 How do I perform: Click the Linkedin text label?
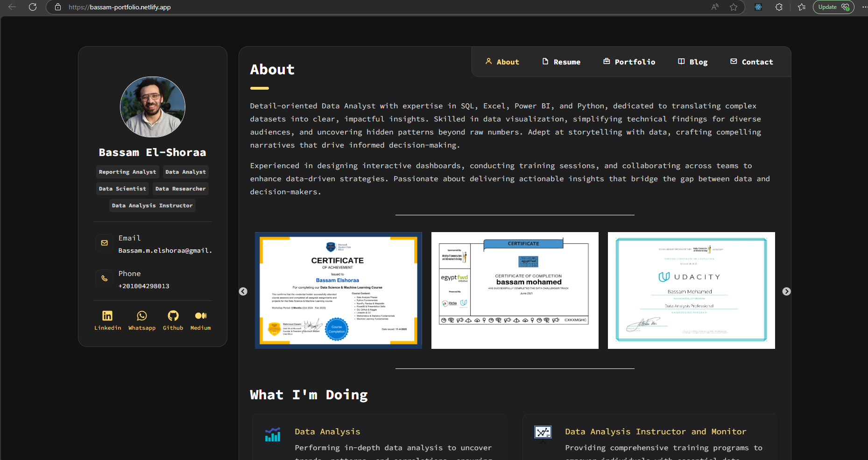pyautogui.click(x=107, y=328)
